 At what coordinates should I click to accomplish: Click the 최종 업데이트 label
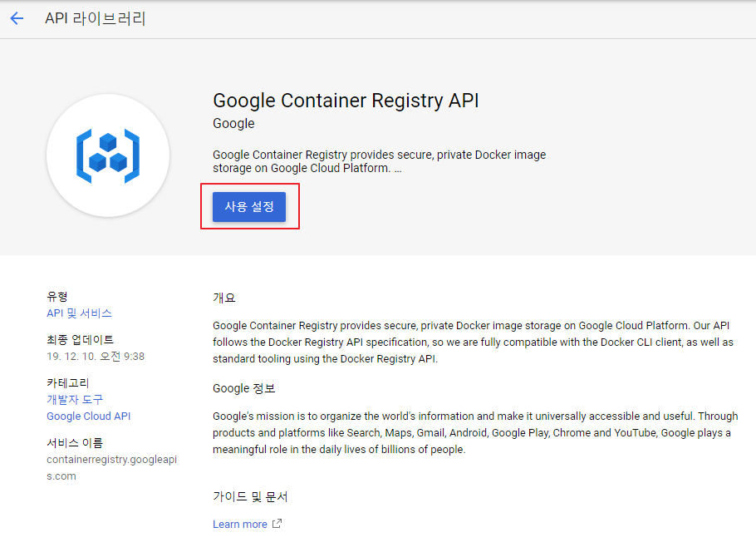[x=80, y=339]
